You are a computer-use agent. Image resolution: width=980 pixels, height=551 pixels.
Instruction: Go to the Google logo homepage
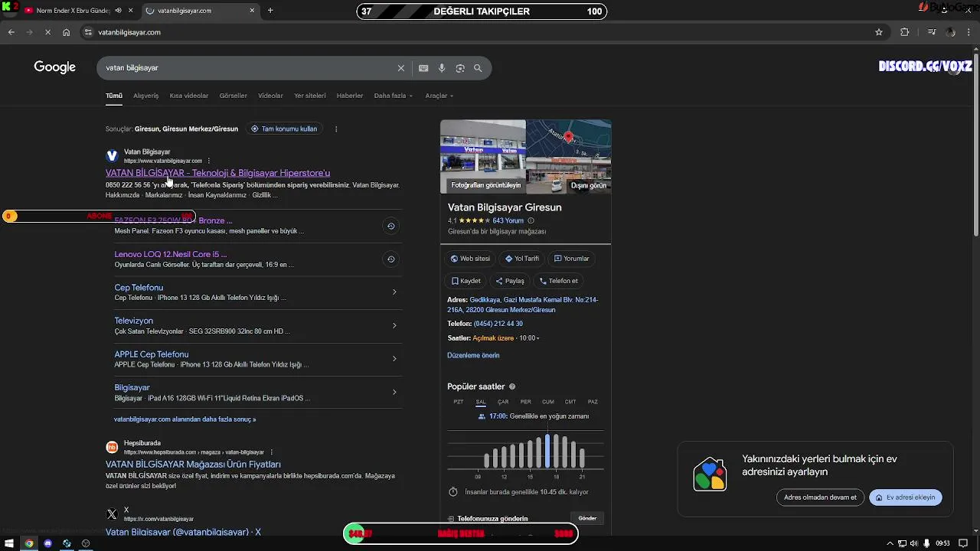54,67
